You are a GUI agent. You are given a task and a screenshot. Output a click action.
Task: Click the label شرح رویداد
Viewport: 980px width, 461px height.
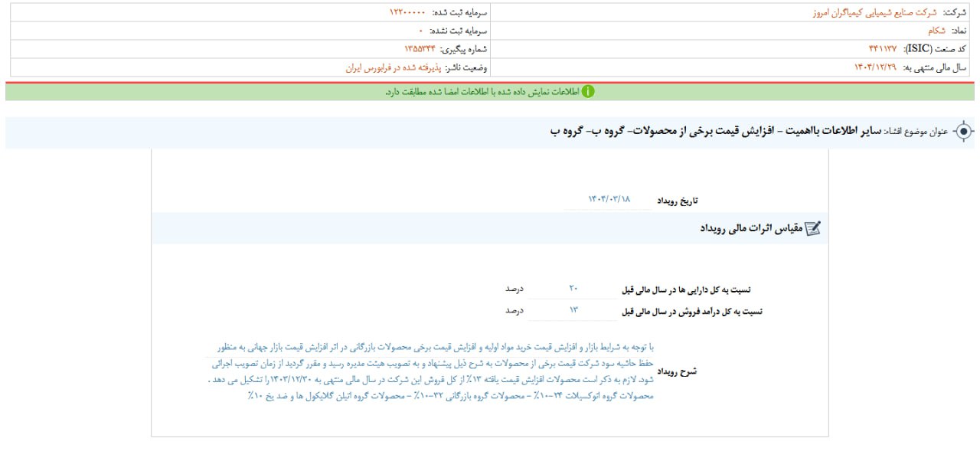pos(678,372)
